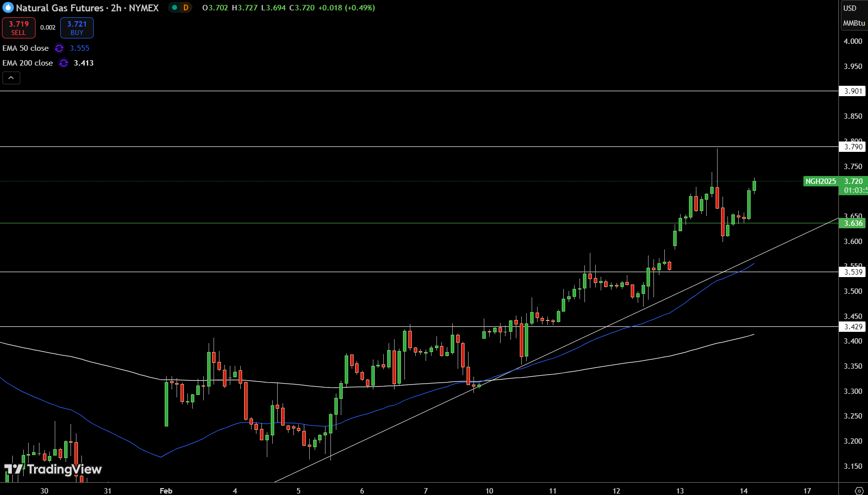868x495 pixels.
Task: Click the 3.719 SELL button
Action: point(19,28)
